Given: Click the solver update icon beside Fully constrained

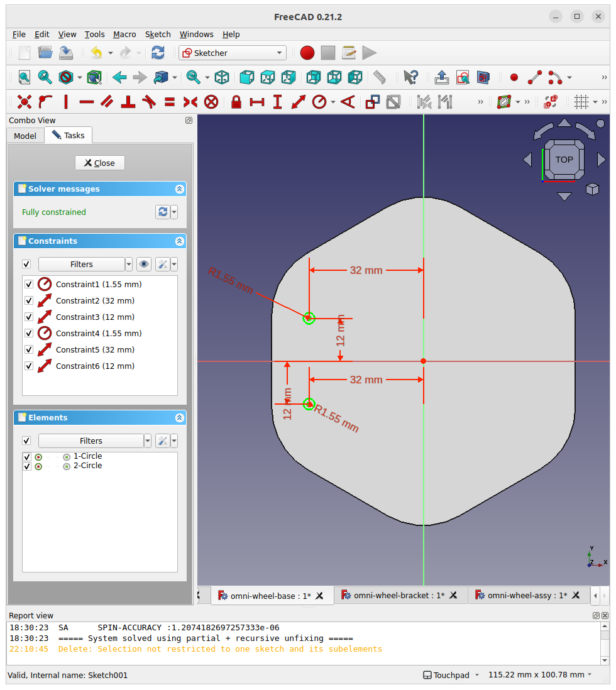Looking at the screenshot, I should 162,212.
